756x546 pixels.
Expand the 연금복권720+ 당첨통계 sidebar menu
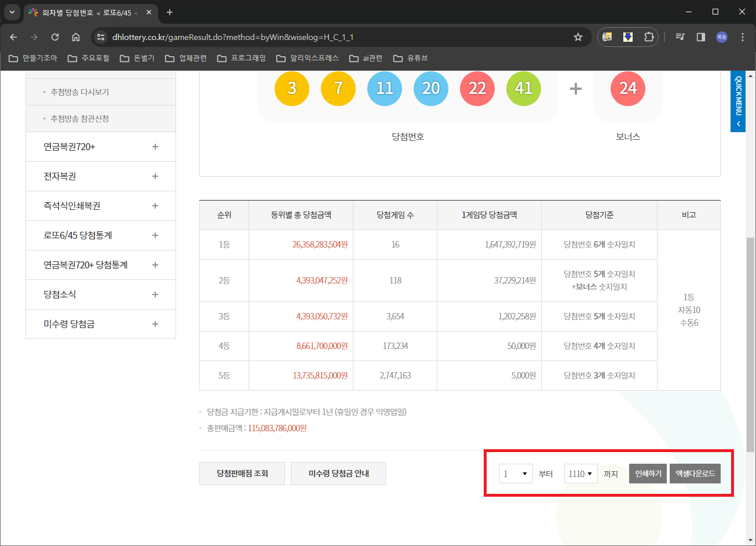(x=101, y=265)
